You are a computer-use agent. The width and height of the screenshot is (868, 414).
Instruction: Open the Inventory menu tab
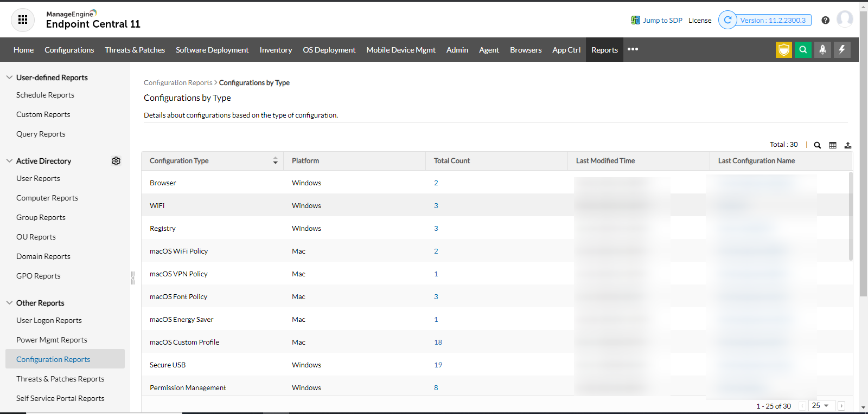click(276, 50)
